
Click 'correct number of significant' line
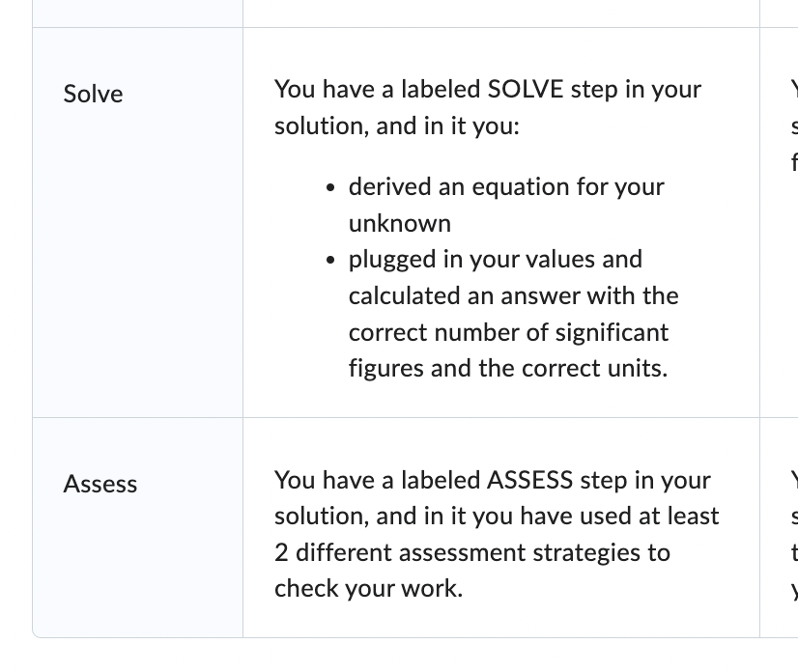coord(508,332)
